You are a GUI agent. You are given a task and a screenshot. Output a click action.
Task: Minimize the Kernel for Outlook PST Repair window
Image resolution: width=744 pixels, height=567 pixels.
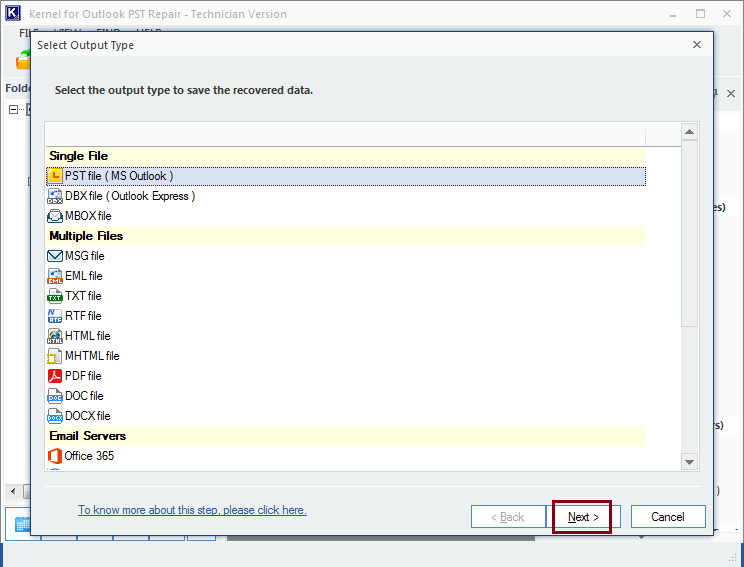tap(673, 14)
